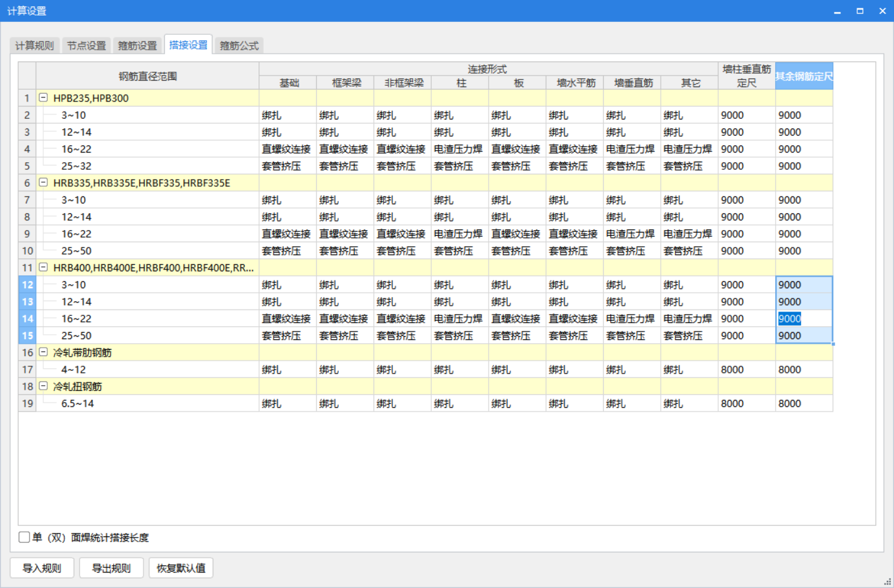Collapse the HRB335,HRB335E,HRBF335 group
894x588 pixels.
(43, 182)
